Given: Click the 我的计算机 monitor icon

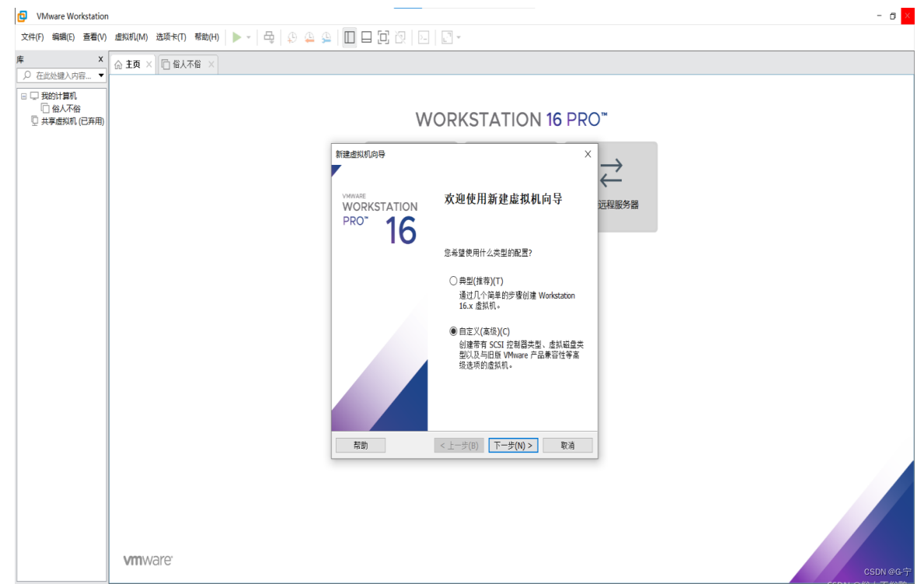Looking at the screenshot, I should [34, 96].
